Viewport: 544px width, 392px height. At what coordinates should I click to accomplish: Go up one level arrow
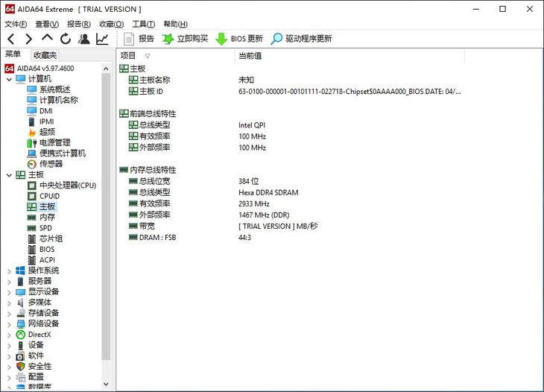(x=47, y=38)
